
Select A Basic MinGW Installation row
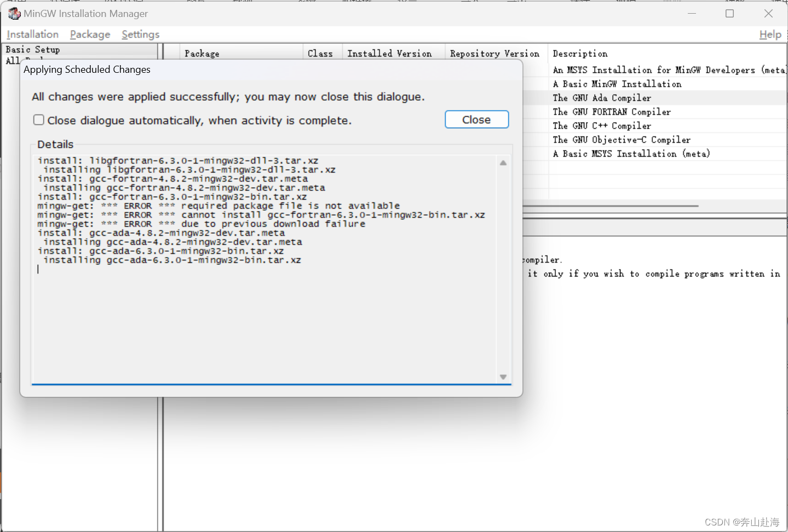655,84
